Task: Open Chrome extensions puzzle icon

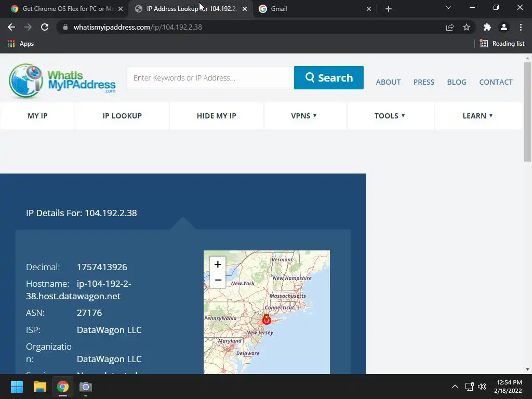Action: (487, 27)
